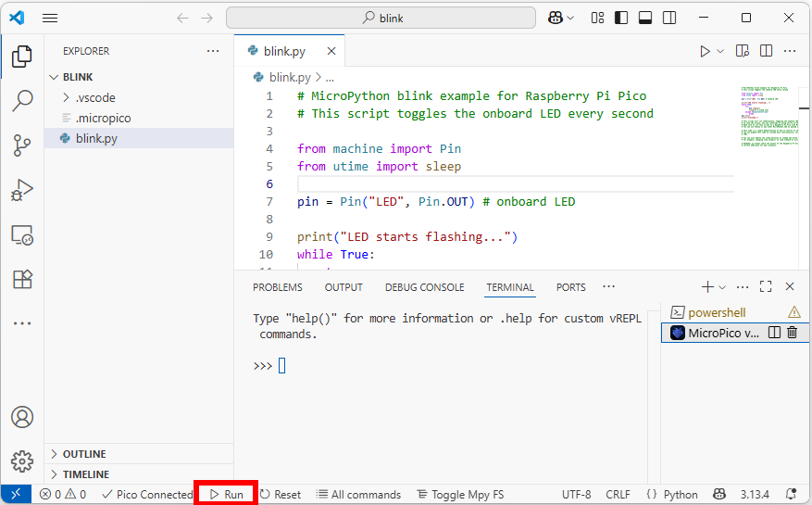The image size is (812, 505).
Task: Open the Extensions view
Action: [21, 279]
